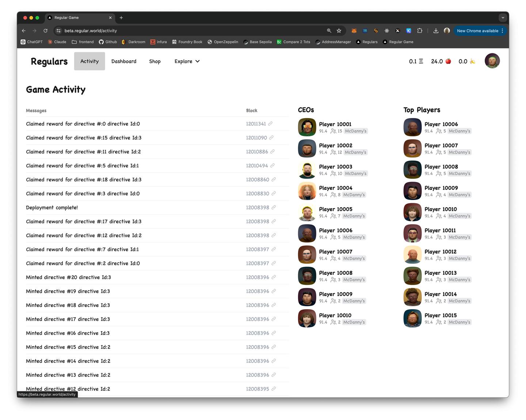Open the MetaMask fox extension
Image resolution: width=526 pixels, height=420 pixels.
pyautogui.click(x=354, y=31)
